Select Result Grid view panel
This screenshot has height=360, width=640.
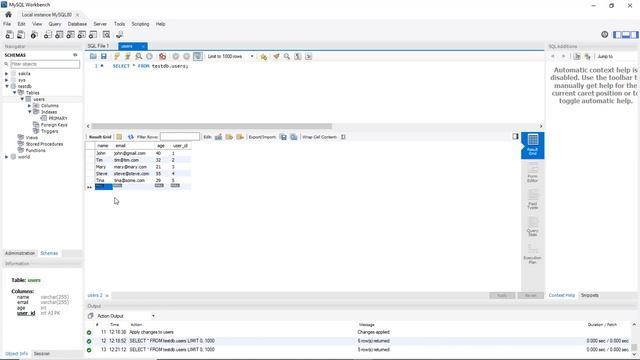click(533, 145)
